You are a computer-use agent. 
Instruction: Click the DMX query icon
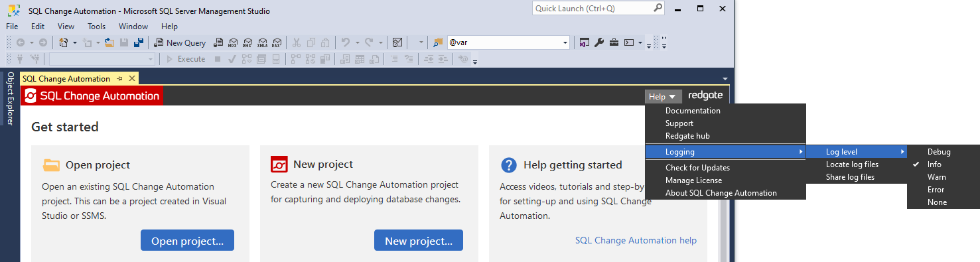tap(247, 42)
